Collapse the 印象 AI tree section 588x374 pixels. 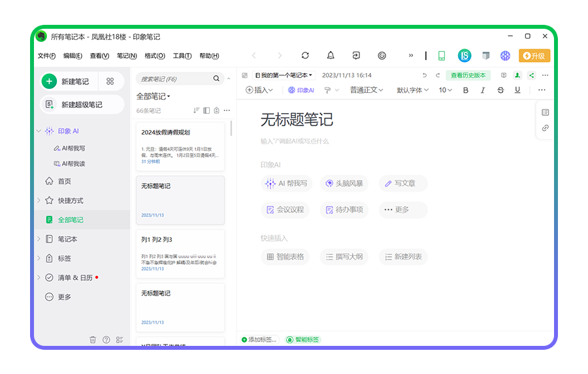pyautogui.click(x=39, y=131)
